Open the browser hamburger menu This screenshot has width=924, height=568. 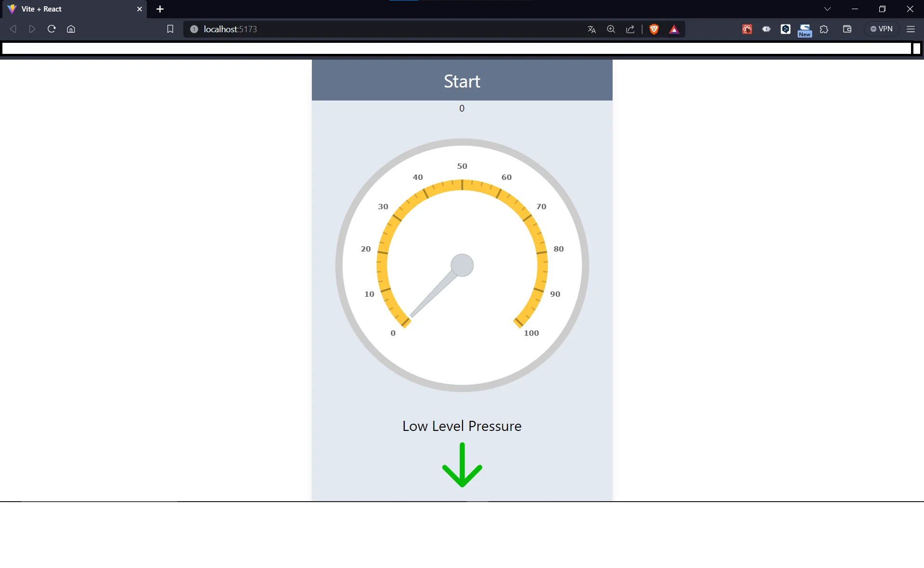click(911, 29)
